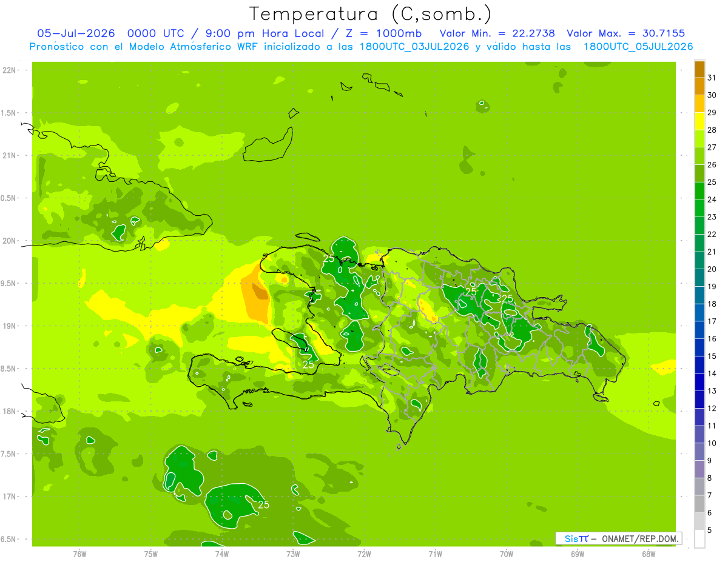Select the date "05-Jul-2026" in header
This screenshot has width=728, height=562.
coord(76,33)
